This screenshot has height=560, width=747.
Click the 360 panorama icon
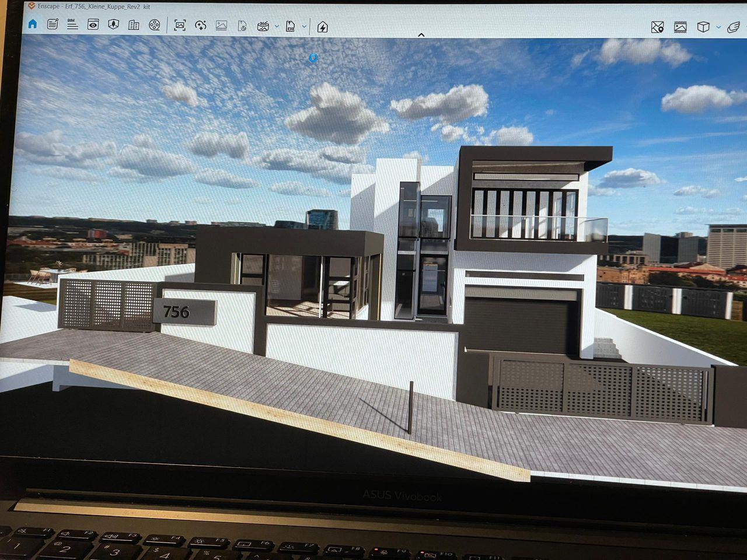click(263, 26)
